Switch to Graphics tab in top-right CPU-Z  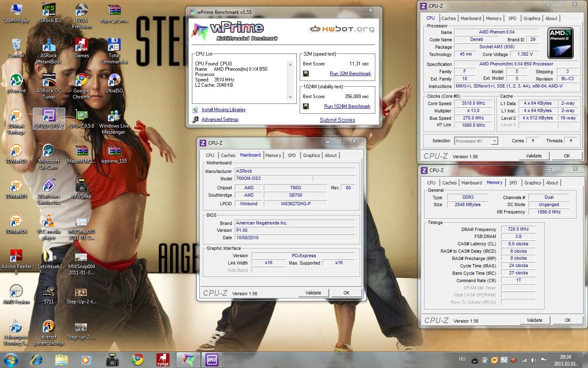pyautogui.click(x=532, y=18)
